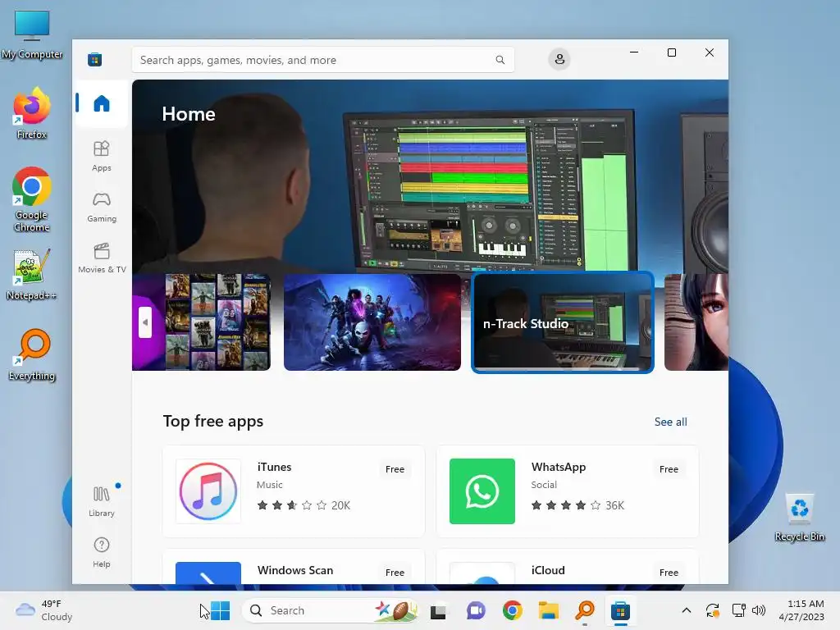Expand hidden system tray icons

click(x=687, y=610)
